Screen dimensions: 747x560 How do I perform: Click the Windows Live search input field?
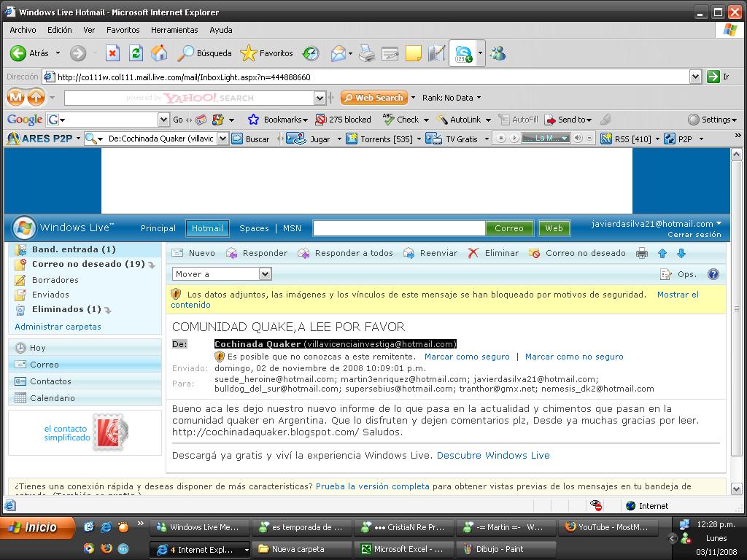(x=399, y=228)
